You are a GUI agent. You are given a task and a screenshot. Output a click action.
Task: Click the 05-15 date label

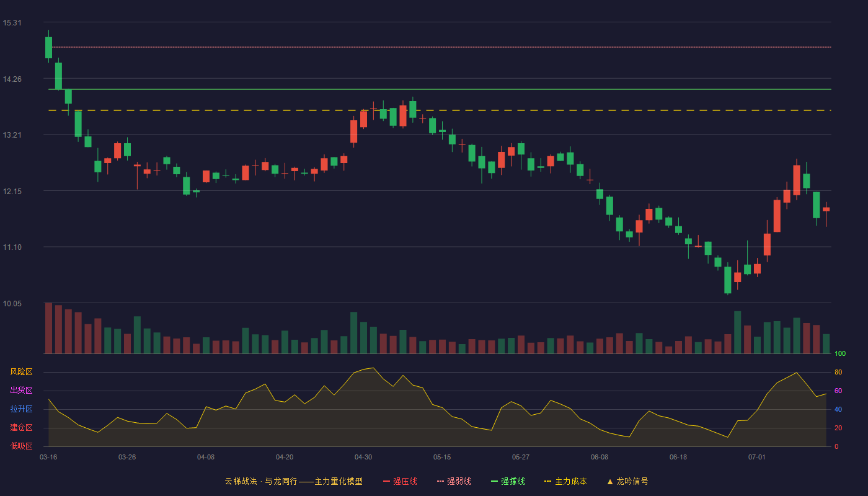click(442, 457)
